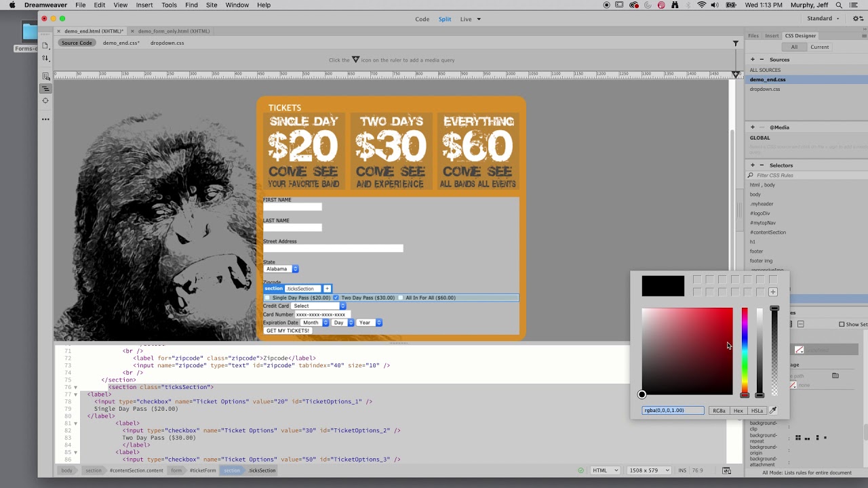The image size is (868, 488).
Task: Select HSLa color format
Action: tap(757, 411)
